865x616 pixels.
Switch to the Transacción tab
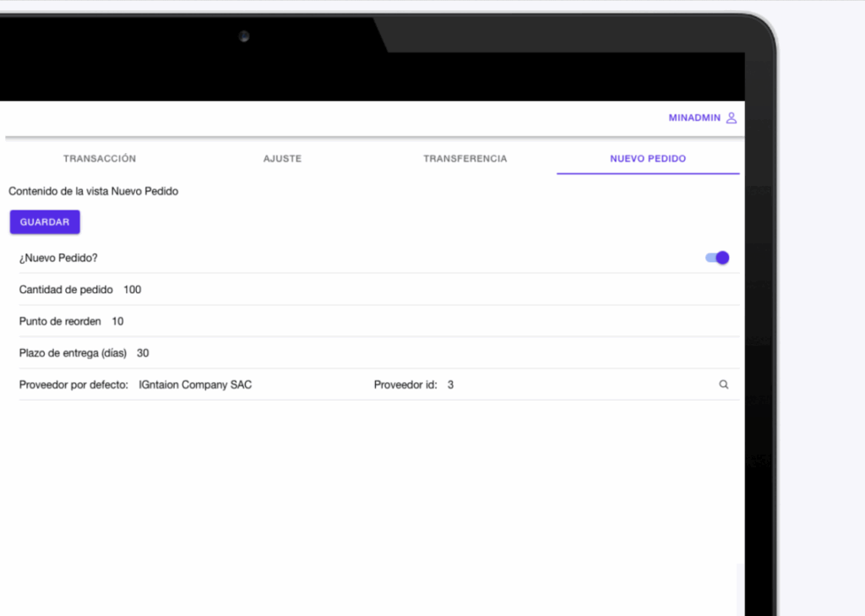click(x=100, y=159)
